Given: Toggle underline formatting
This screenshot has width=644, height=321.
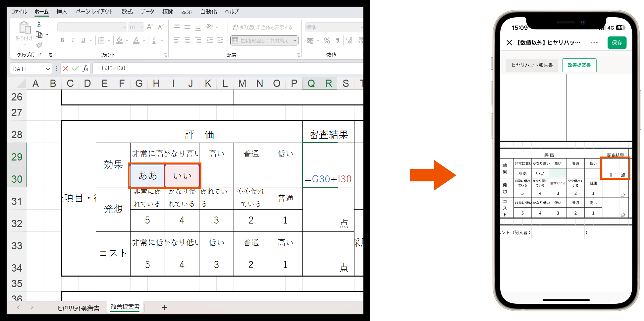Looking at the screenshot, I should point(82,40).
